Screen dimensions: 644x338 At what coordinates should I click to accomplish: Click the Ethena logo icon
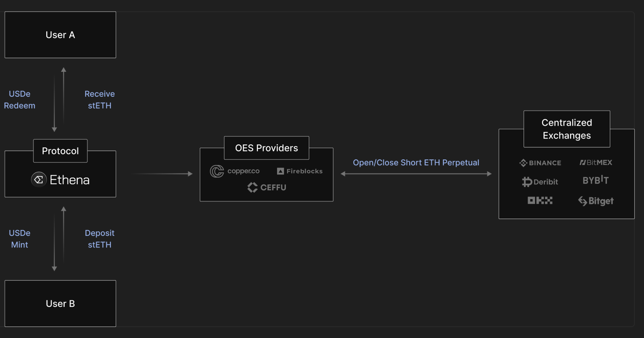point(39,180)
